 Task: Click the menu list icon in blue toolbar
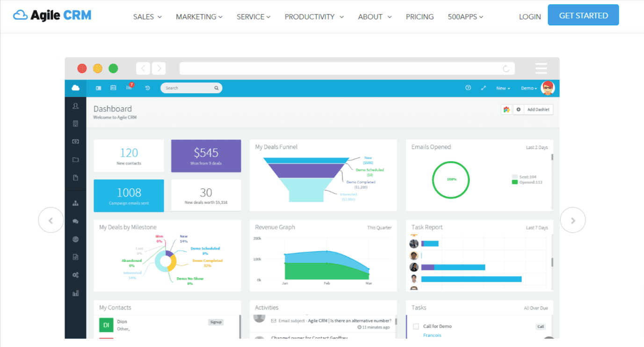click(x=98, y=88)
